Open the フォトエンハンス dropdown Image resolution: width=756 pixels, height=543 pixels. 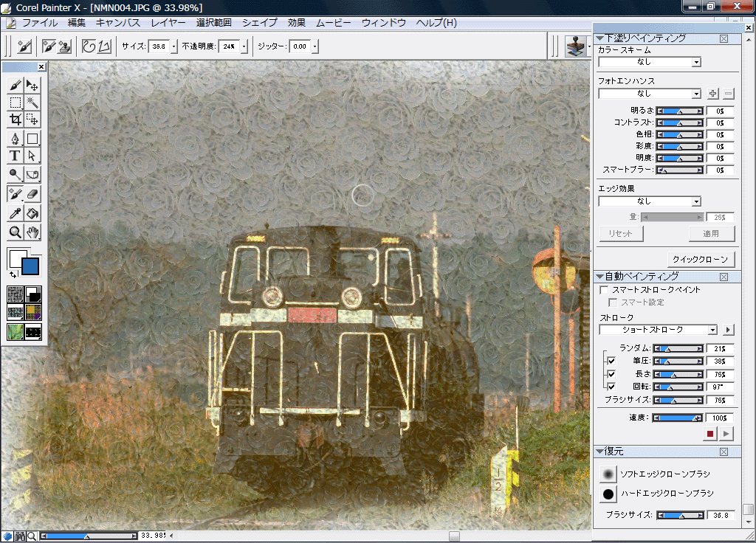tap(650, 94)
